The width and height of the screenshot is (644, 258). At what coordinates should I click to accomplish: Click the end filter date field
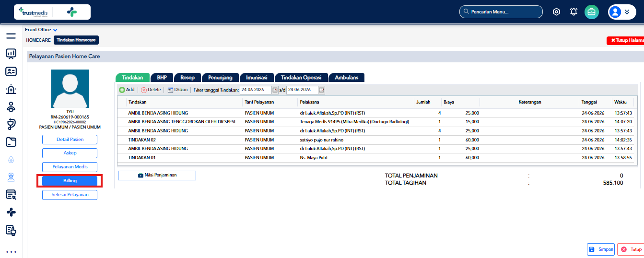(x=302, y=90)
